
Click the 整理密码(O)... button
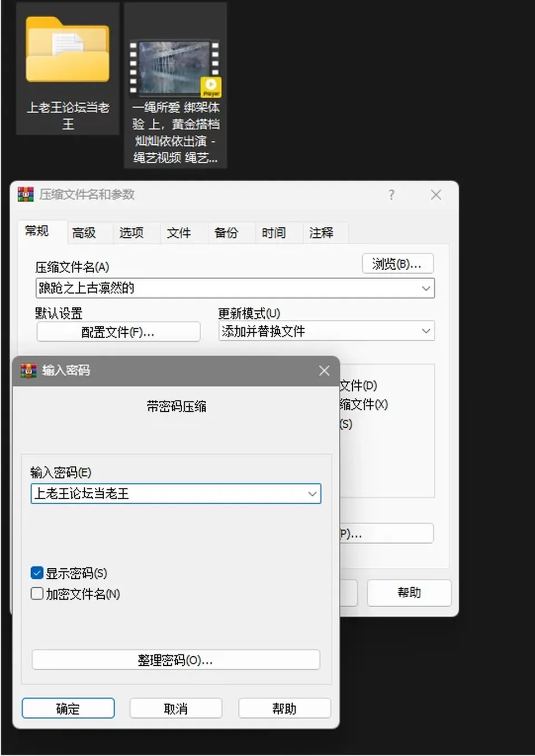click(x=176, y=660)
